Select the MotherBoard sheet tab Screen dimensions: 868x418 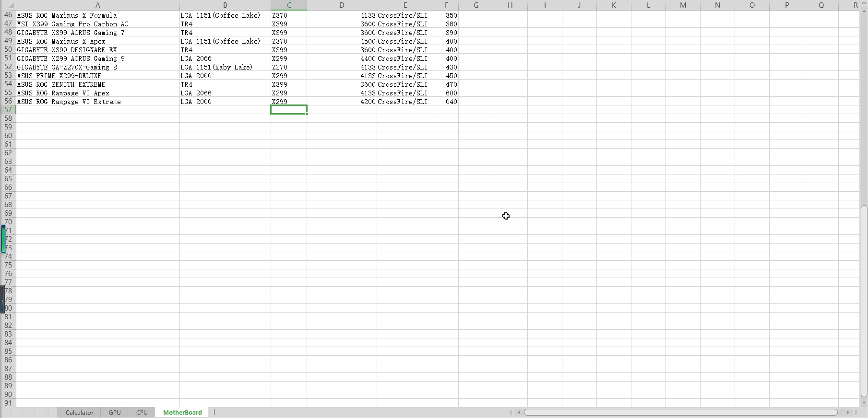(182, 412)
